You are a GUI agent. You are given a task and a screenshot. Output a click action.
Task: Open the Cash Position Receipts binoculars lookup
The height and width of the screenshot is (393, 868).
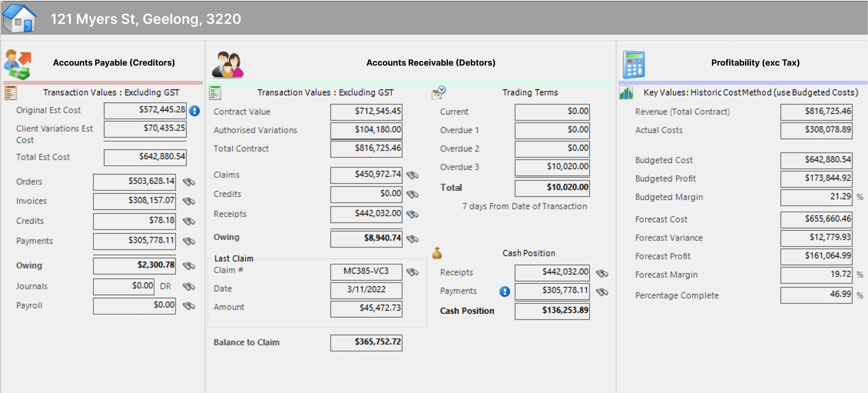[x=602, y=273]
